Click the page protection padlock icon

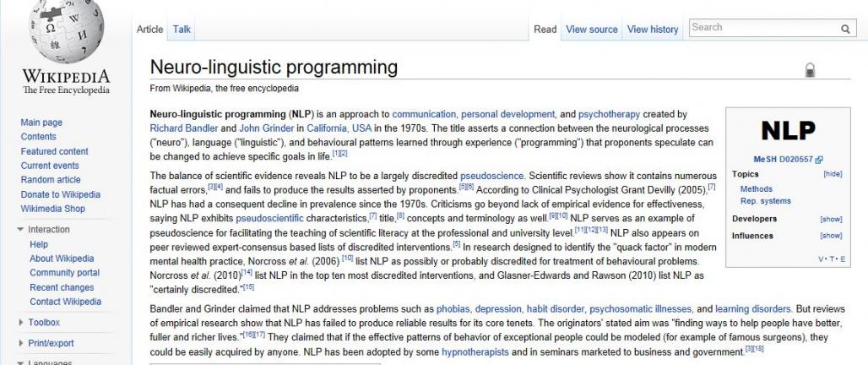pyautogui.click(x=810, y=70)
